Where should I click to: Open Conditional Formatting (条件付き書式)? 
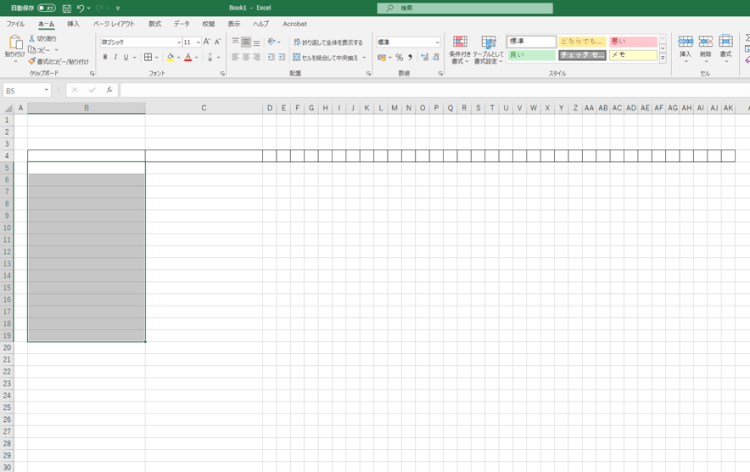coord(460,49)
